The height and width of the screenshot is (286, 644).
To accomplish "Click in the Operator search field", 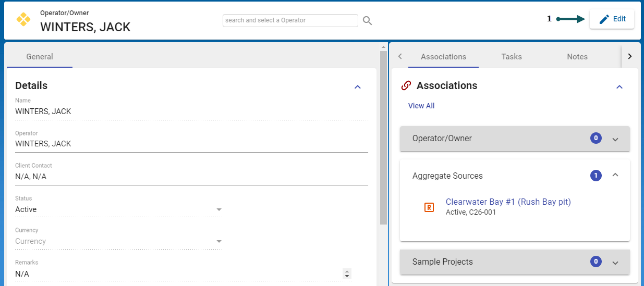I will tap(290, 20).
